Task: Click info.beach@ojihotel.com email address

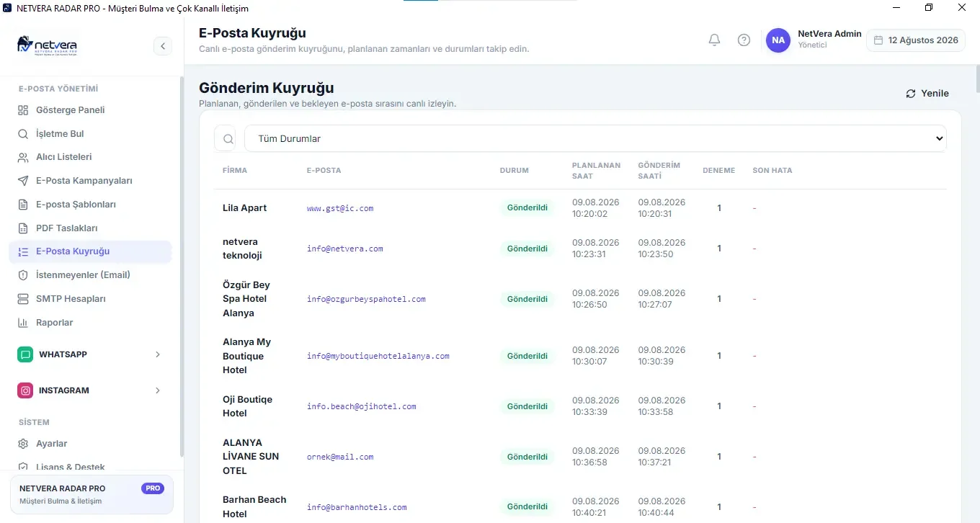Action: tap(362, 406)
